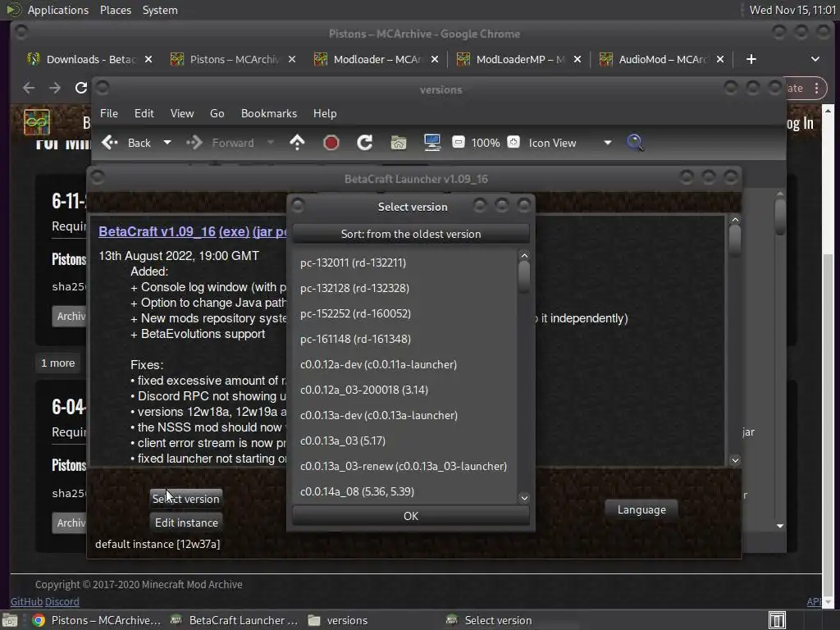Click the Language button

641,509
